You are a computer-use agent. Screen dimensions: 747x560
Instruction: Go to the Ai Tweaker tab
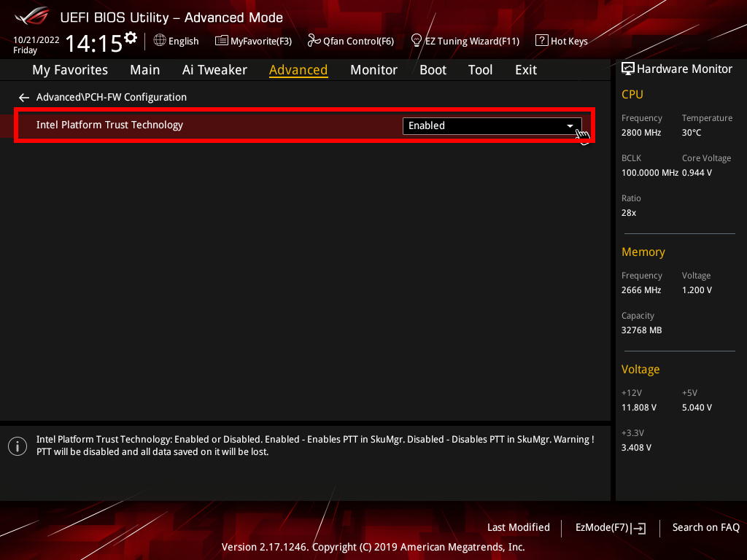pos(214,70)
